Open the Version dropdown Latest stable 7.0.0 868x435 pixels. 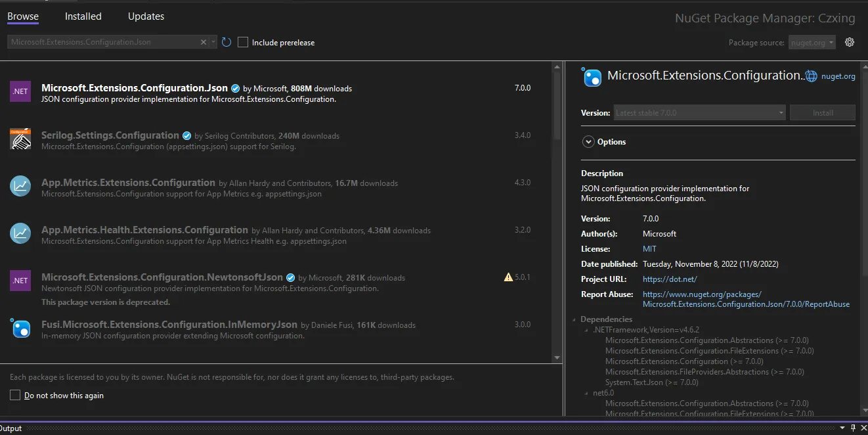click(699, 112)
